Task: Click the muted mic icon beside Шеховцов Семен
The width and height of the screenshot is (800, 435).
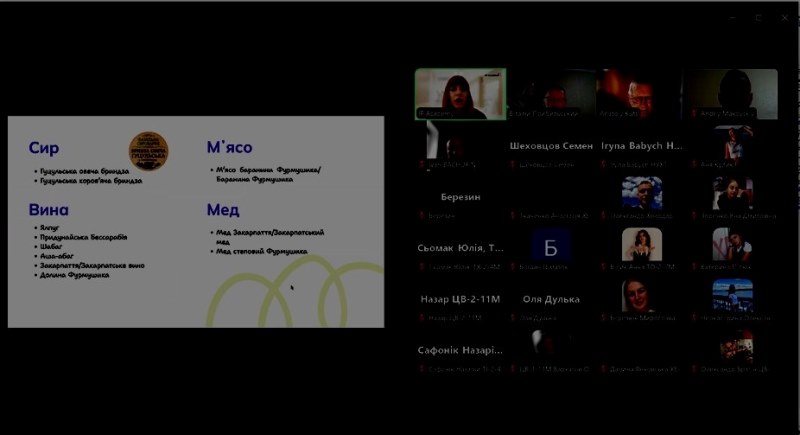Action: pos(513,165)
